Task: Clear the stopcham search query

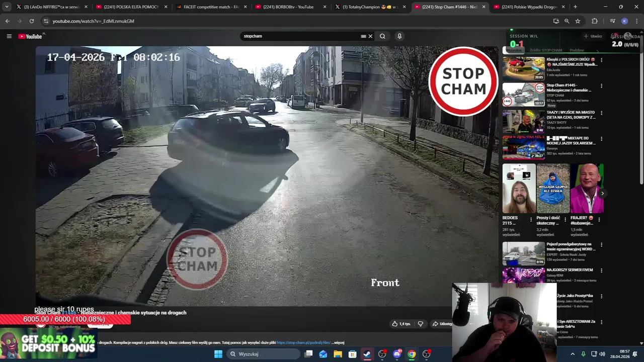Action: [x=370, y=36]
